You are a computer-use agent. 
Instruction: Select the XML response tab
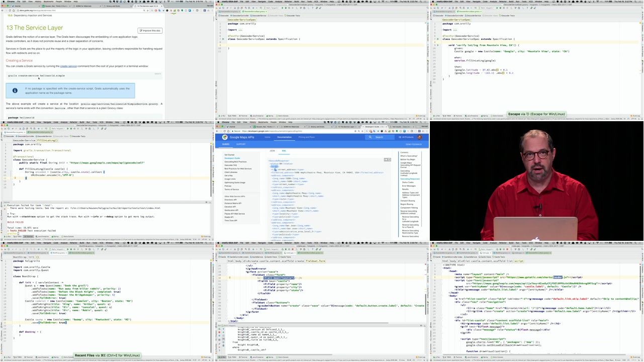coord(284,151)
